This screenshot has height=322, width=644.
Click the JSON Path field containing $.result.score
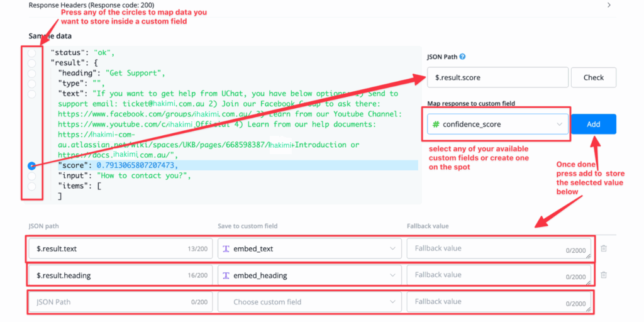pos(497,77)
